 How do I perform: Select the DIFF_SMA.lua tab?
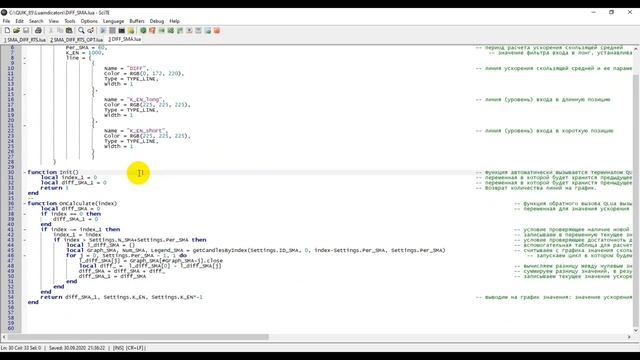(124, 40)
